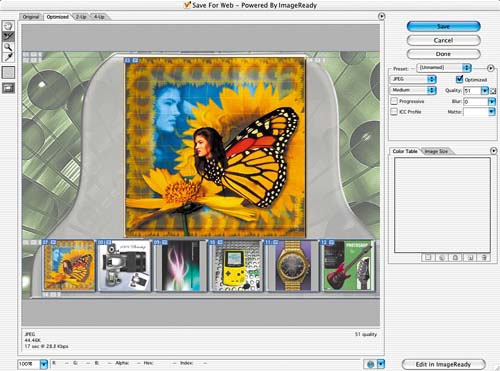Switch to the 2-Up tab
The height and width of the screenshot is (371, 500).
[80, 17]
